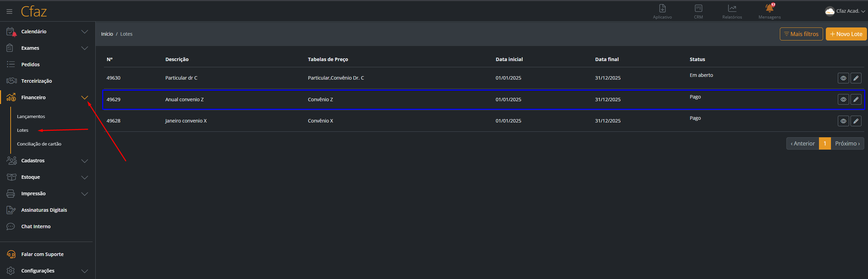Click the 'Anual convenio Z' description cell
Image resolution: width=868 pixels, height=279 pixels.
point(185,100)
